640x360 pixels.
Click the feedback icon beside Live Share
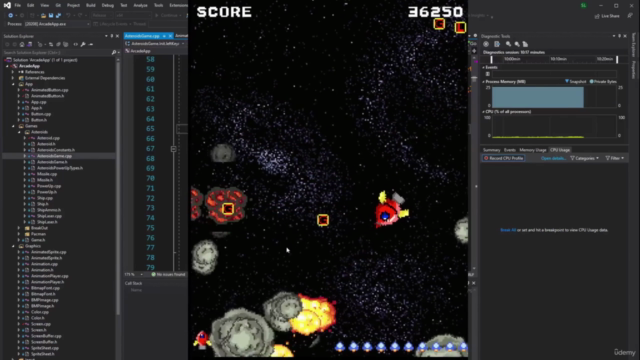point(630,16)
